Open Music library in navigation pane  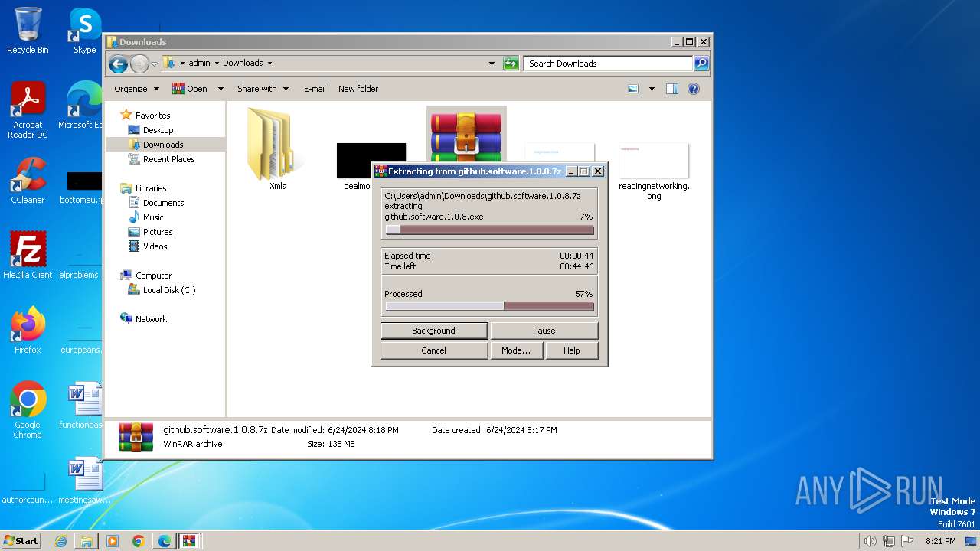point(153,217)
